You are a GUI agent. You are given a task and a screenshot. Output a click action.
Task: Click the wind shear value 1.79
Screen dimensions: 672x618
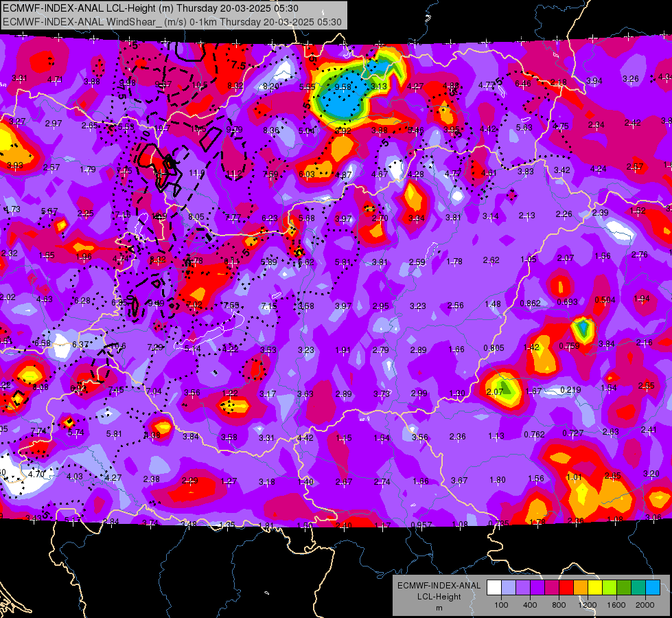coord(88,170)
